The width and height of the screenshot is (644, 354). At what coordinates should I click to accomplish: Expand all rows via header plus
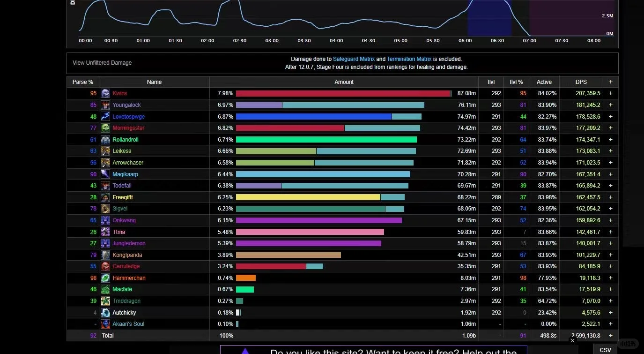[x=610, y=82]
